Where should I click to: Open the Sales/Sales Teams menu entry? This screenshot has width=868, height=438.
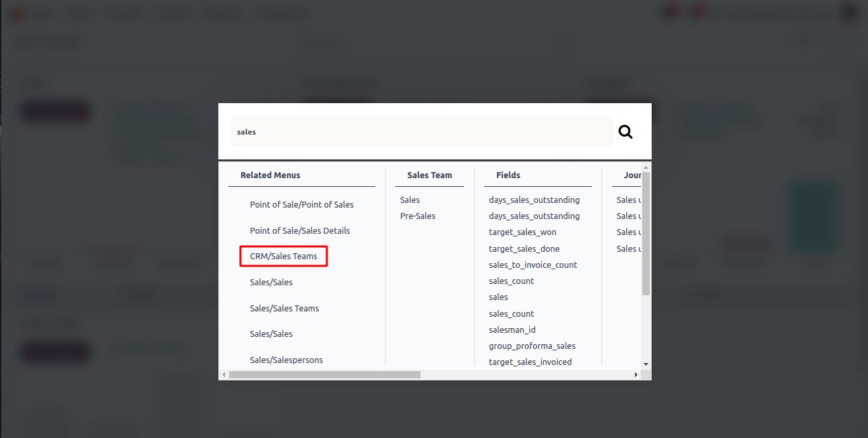click(x=284, y=309)
